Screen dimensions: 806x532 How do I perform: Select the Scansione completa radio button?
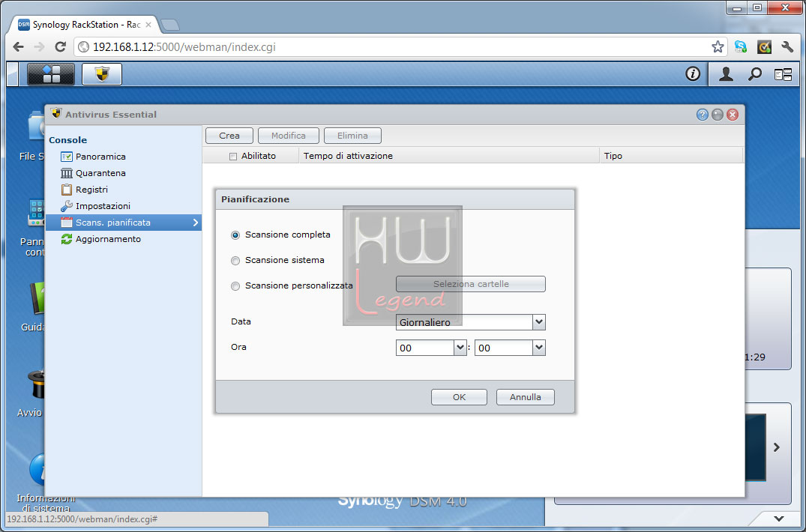point(235,235)
